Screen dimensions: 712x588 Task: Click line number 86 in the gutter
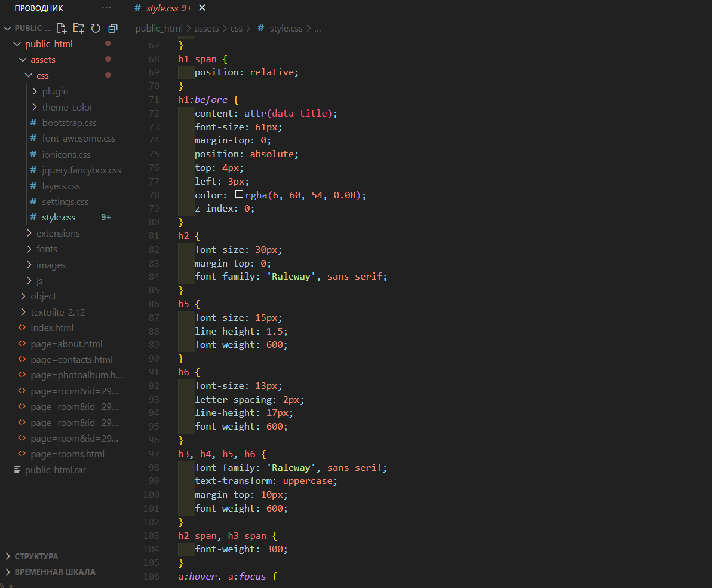click(x=154, y=304)
